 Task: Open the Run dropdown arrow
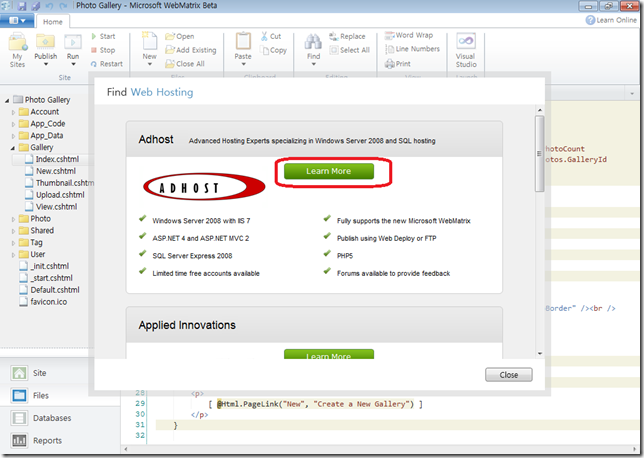[73, 64]
